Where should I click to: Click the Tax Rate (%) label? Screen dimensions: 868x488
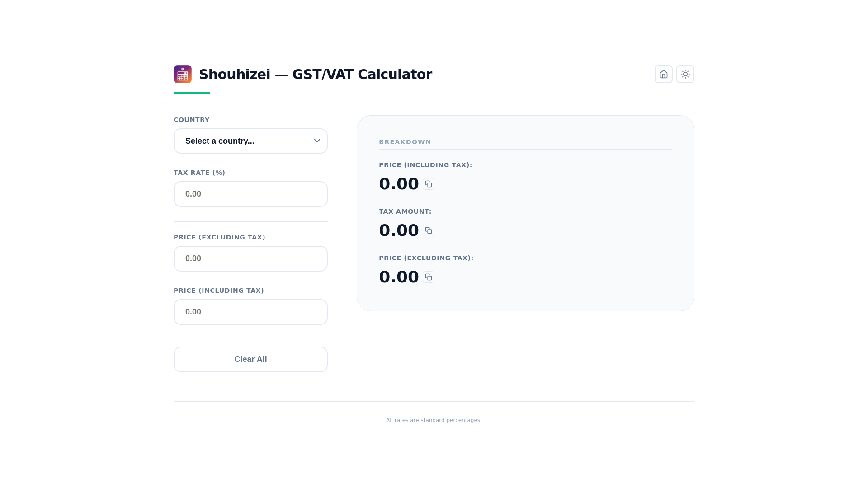coord(199,173)
